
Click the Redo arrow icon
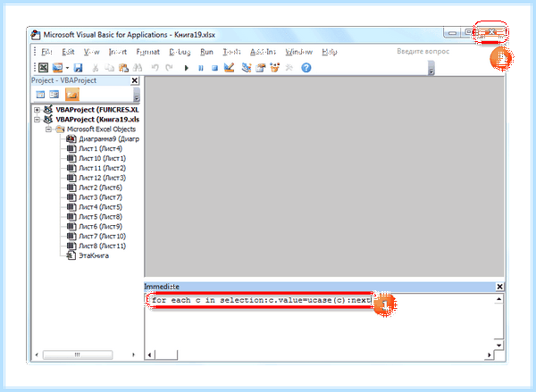point(169,68)
